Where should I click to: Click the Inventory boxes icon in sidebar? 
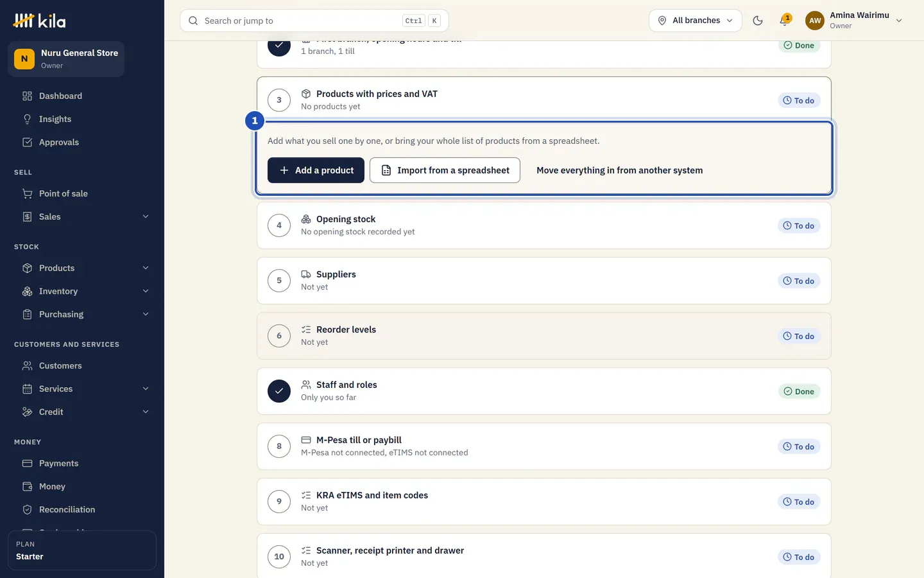coord(27,292)
